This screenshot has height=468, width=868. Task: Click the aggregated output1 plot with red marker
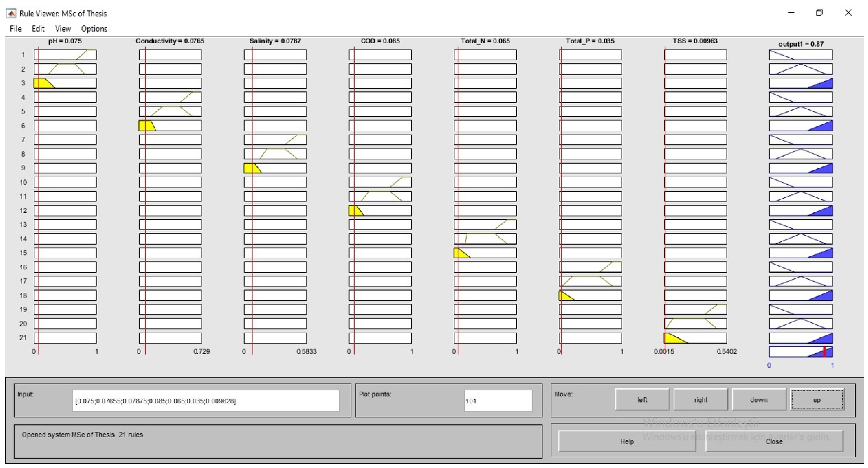[x=801, y=352]
